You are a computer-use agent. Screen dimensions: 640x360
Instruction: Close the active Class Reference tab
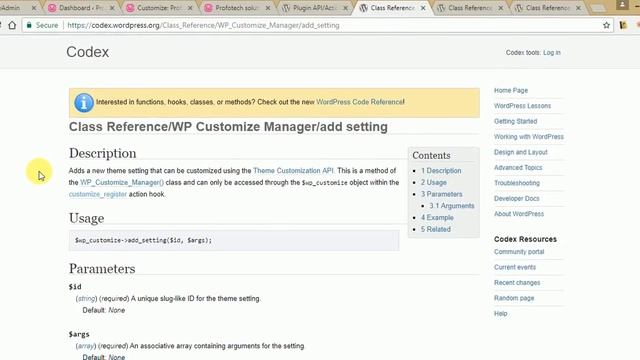(x=423, y=8)
